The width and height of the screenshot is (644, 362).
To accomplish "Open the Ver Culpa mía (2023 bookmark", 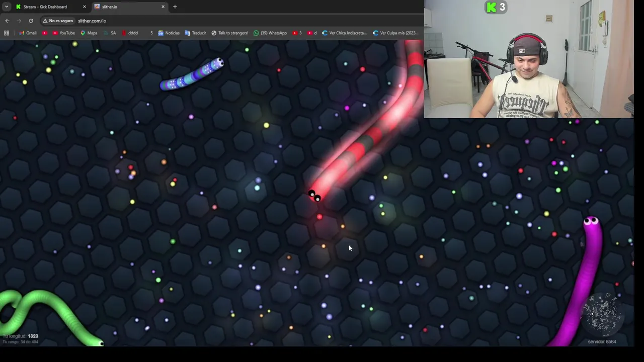I will click(x=395, y=33).
